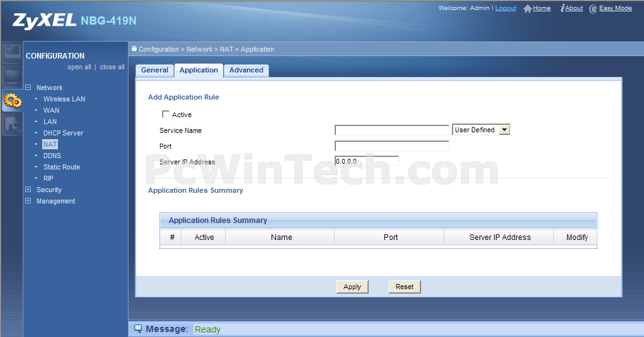
Task: Switch to the General tab
Action: 154,70
